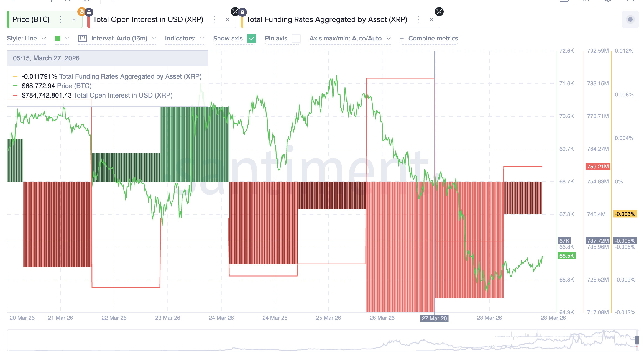Click the interval ruler icon beside Interval selector
644x353 pixels.
click(x=82, y=39)
